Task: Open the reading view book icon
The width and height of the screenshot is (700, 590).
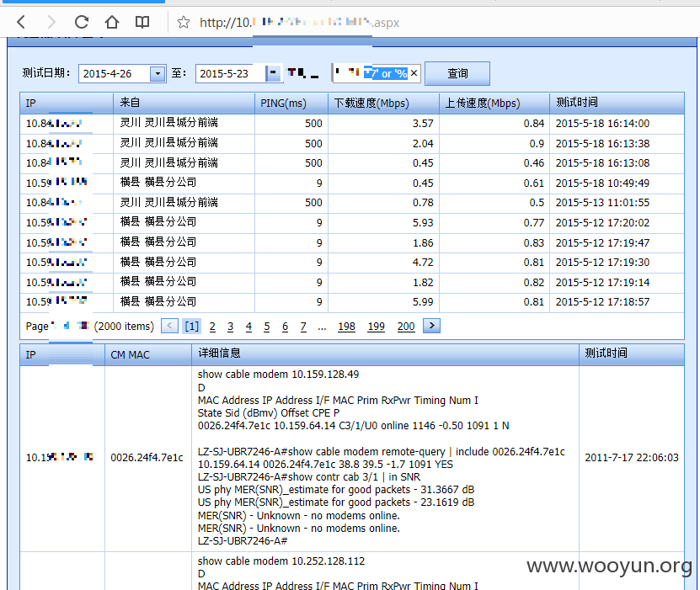Action: click(142, 22)
